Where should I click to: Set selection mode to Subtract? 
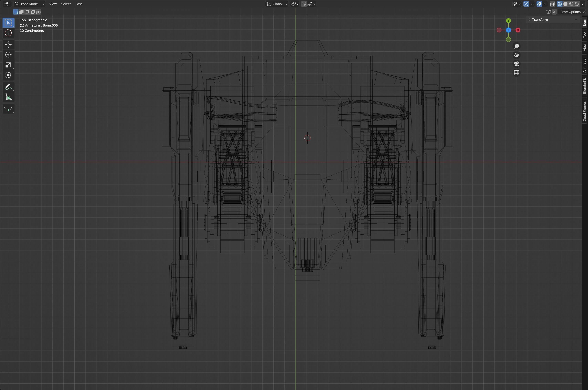(x=27, y=12)
